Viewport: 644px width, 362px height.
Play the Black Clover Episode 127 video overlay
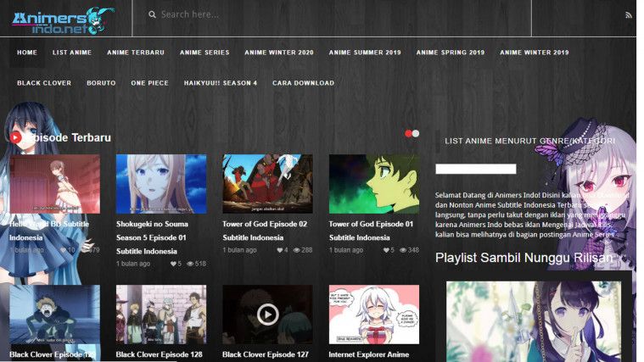(x=268, y=315)
